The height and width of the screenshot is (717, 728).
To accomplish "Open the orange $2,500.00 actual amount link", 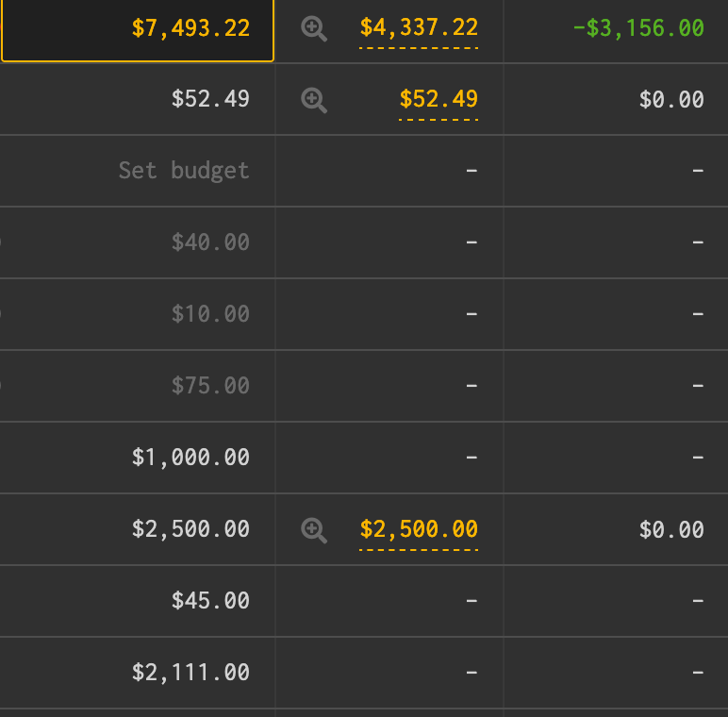I will click(x=419, y=530).
